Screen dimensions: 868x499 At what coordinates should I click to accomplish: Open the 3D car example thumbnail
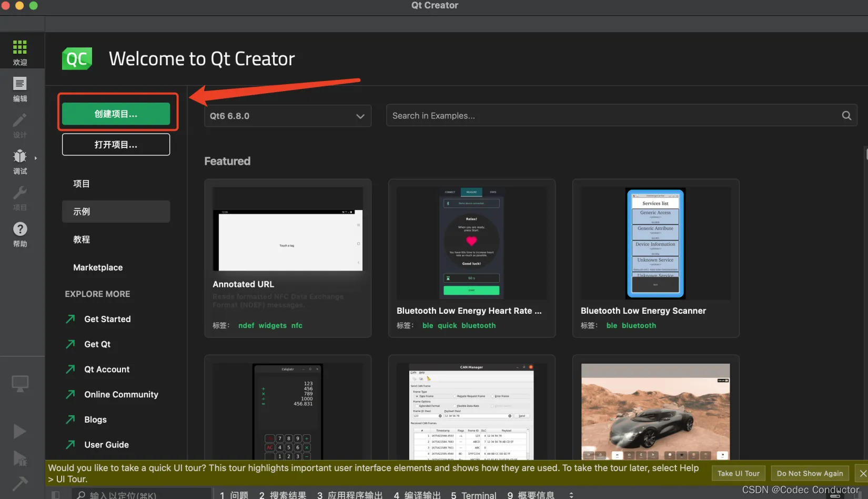pos(655,412)
